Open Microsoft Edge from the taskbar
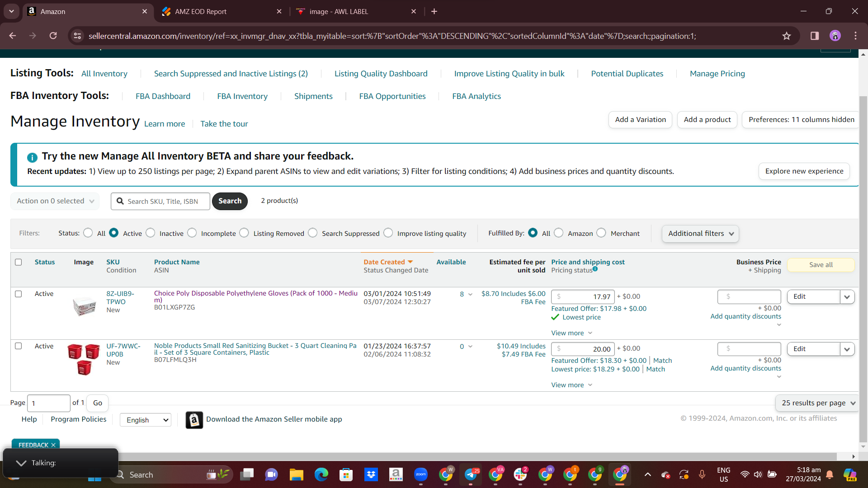 [321, 474]
